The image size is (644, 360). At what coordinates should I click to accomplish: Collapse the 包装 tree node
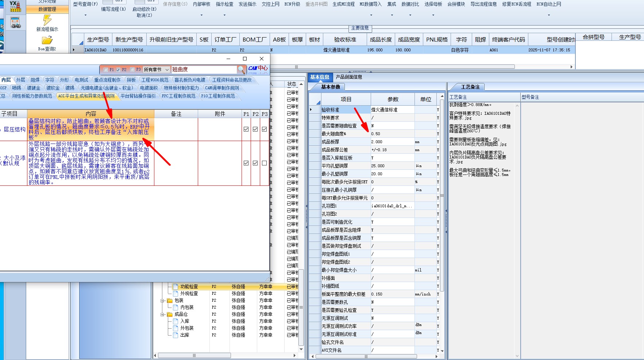(163, 301)
